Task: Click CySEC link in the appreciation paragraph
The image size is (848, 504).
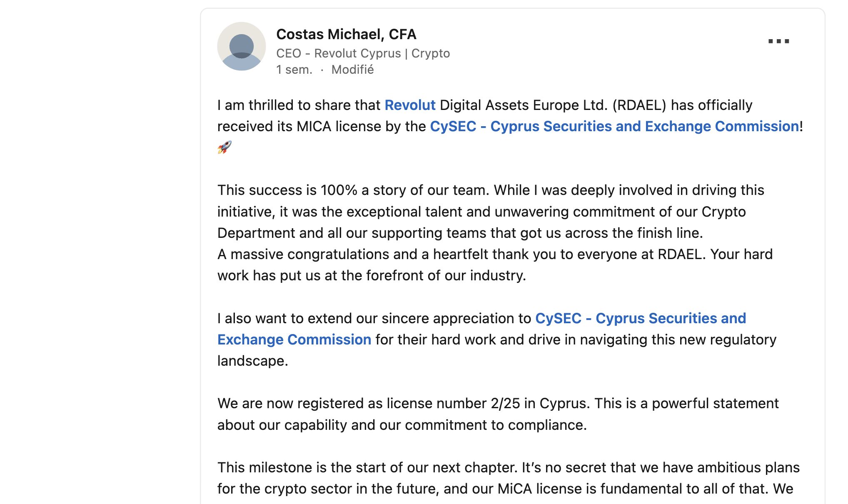Action: 640,318
